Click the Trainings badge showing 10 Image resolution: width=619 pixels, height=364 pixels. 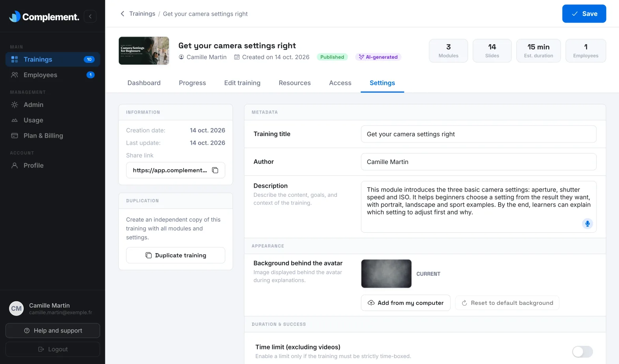point(89,60)
